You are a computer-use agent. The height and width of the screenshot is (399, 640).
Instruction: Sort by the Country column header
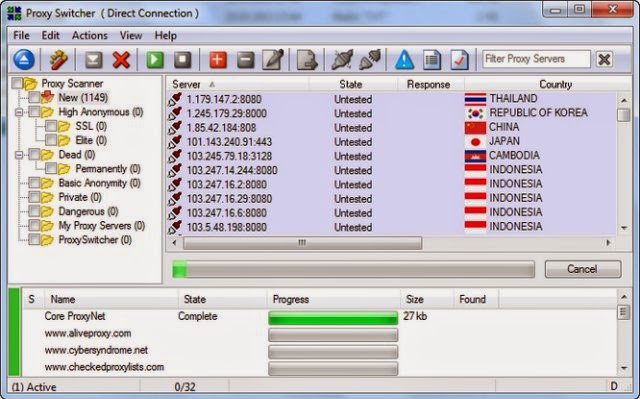(548, 84)
